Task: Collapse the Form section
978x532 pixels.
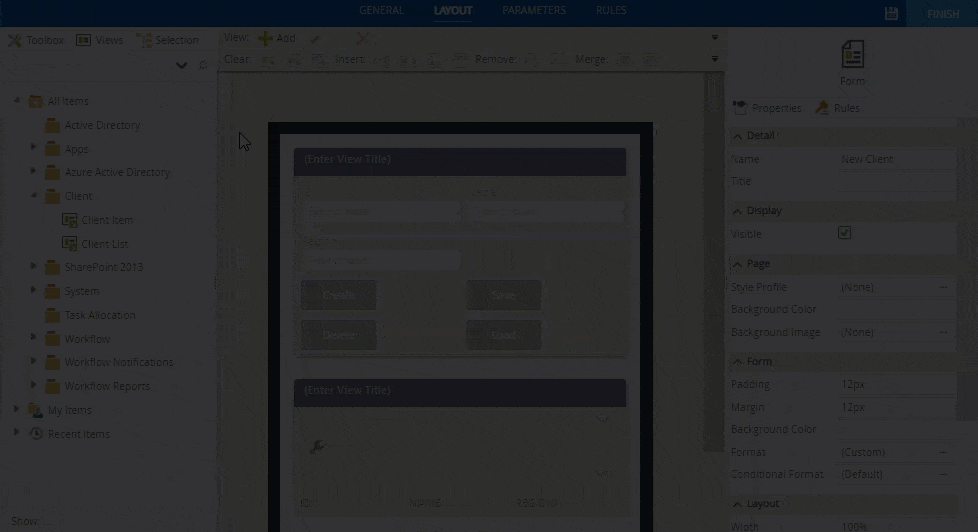Action: (738, 362)
